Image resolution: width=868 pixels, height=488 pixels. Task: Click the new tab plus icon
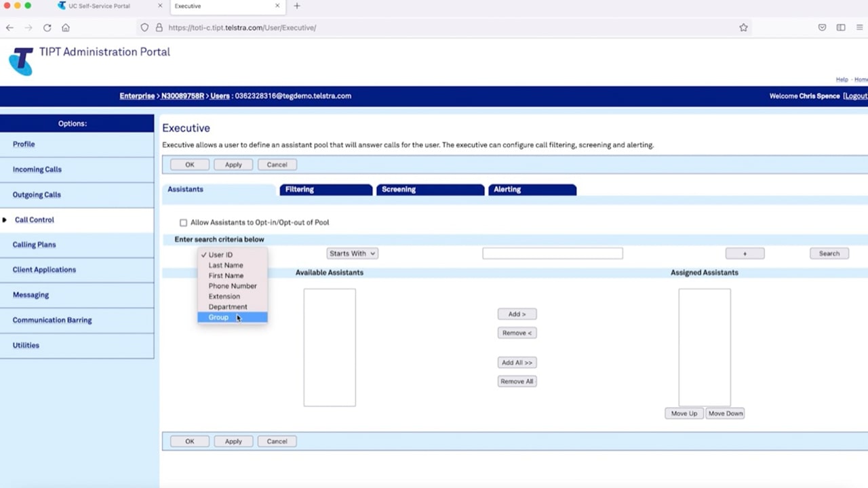[297, 6]
